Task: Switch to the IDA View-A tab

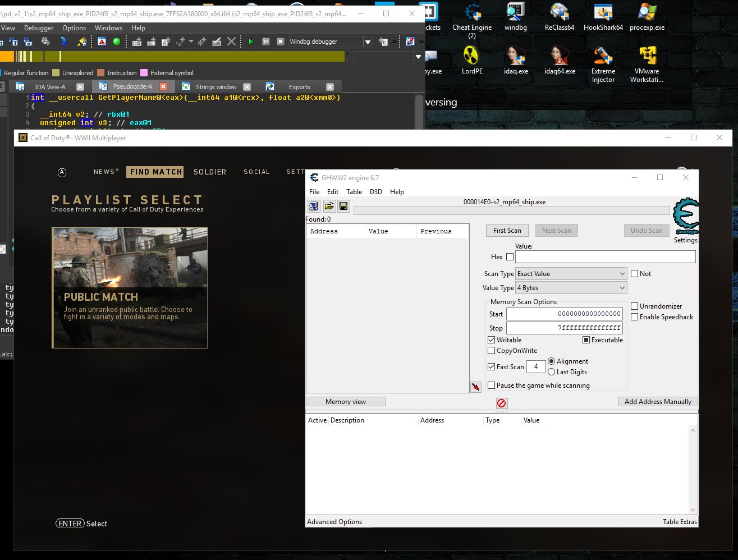Action: 50,87
